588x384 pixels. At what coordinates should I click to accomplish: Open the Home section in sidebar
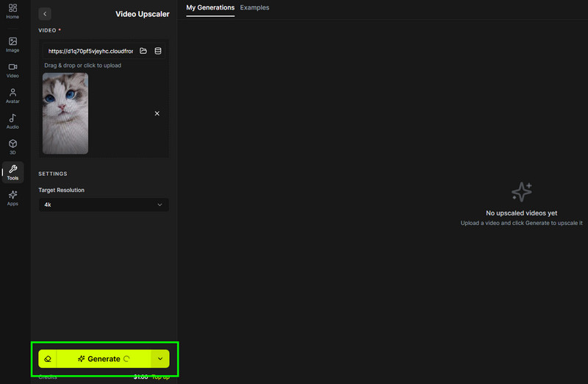click(12, 11)
